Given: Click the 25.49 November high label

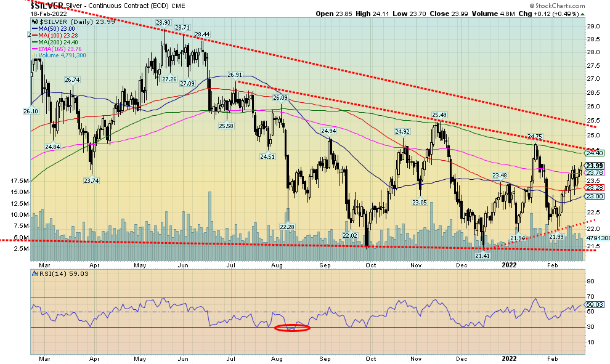Looking at the screenshot, I should [x=439, y=115].
